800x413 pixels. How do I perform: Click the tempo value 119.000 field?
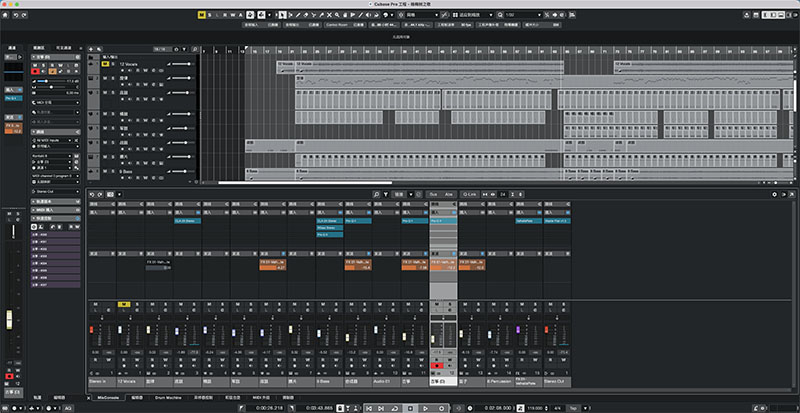click(536, 408)
